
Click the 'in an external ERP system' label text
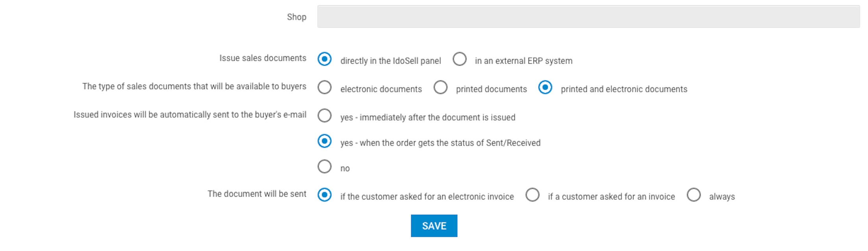(x=523, y=61)
